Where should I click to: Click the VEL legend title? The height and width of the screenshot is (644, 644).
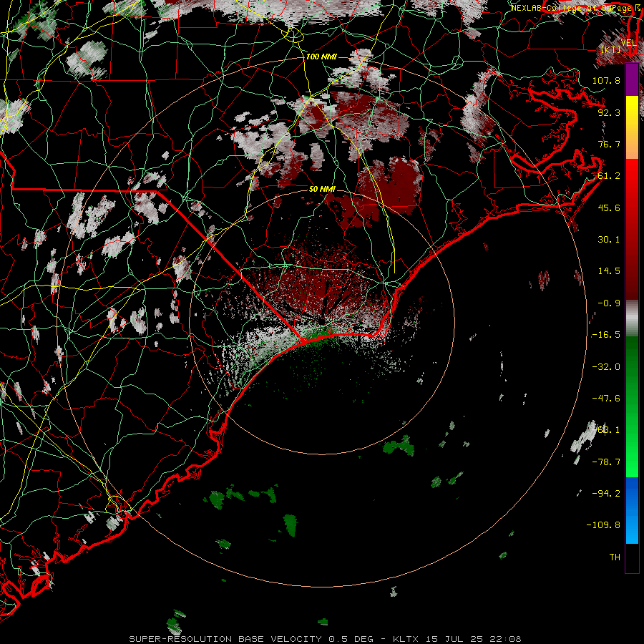click(x=628, y=43)
